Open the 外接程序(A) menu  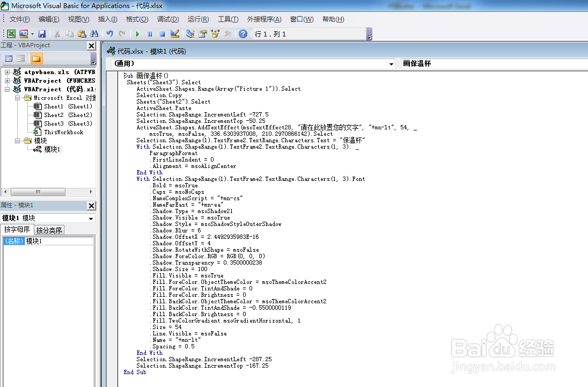click(x=264, y=19)
